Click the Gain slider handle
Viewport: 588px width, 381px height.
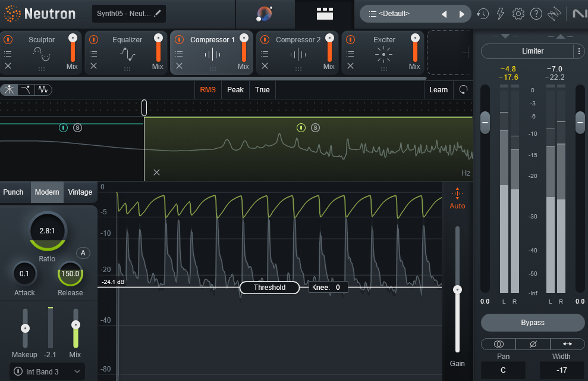458,289
